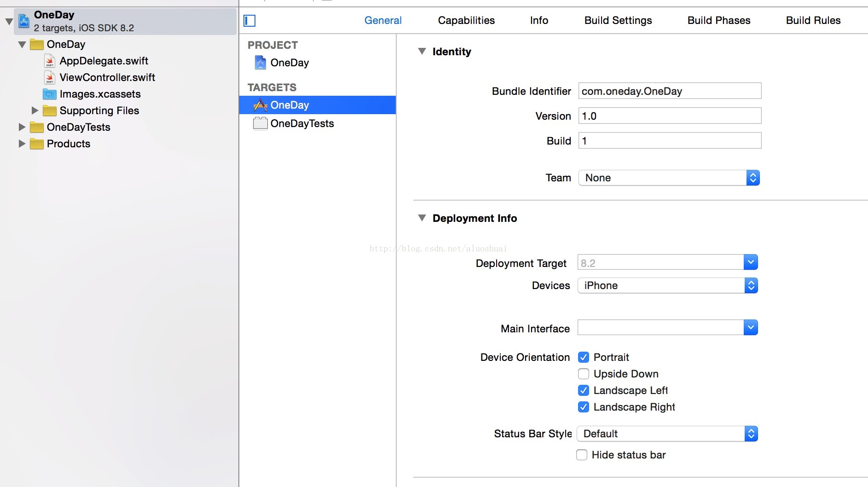This screenshot has width=868, height=487.
Task: Expand the Supporting Files group
Action: tap(35, 110)
